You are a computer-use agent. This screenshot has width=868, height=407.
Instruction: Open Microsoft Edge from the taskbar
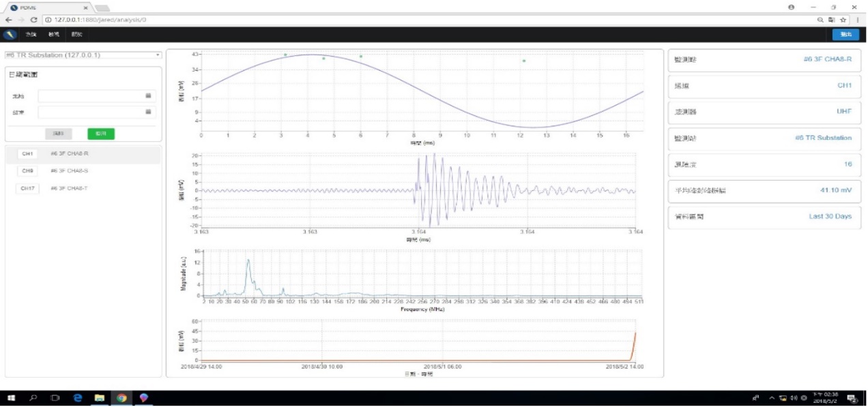77,398
